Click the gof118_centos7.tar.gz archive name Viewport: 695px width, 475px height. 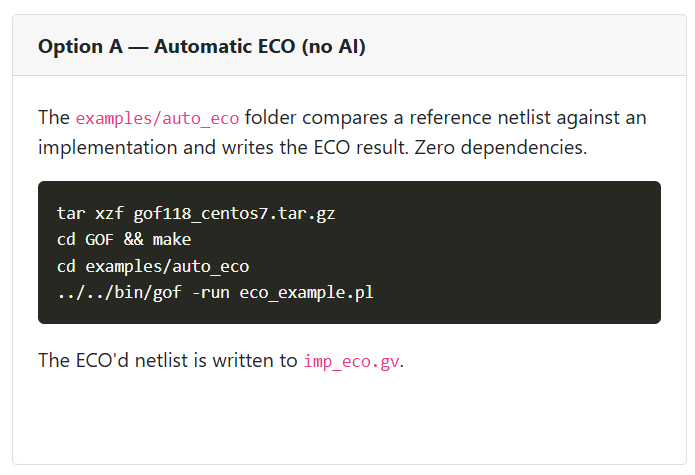tap(234, 214)
